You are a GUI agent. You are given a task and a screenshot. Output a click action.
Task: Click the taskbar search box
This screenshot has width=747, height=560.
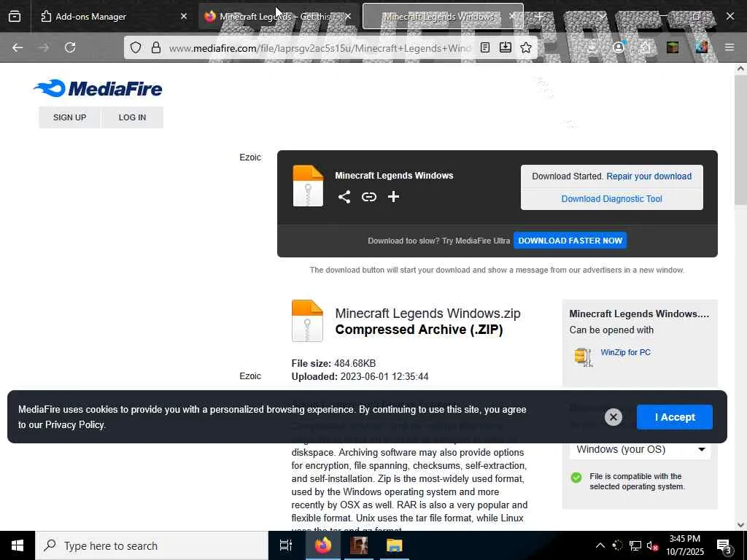click(152, 545)
